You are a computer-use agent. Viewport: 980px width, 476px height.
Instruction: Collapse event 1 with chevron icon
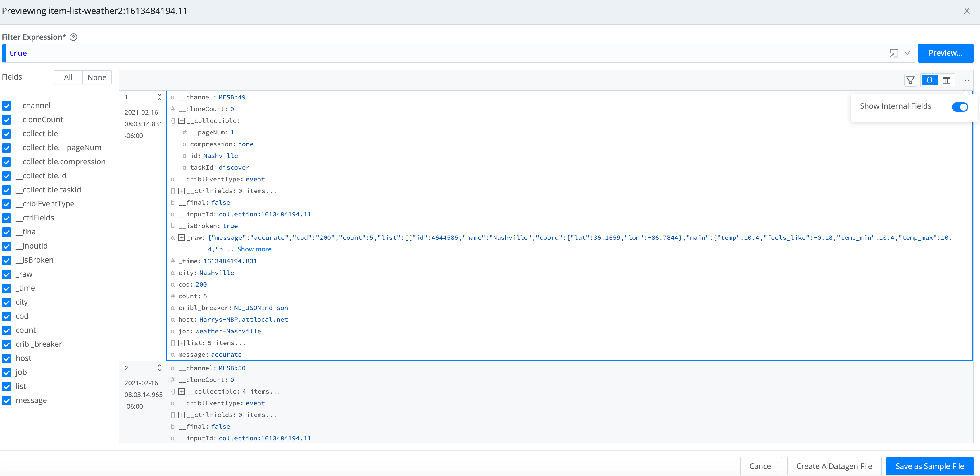[x=159, y=97]
